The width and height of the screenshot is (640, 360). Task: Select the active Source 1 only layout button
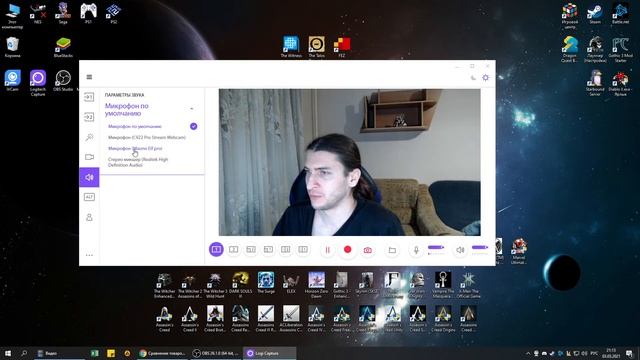(216, 249)
